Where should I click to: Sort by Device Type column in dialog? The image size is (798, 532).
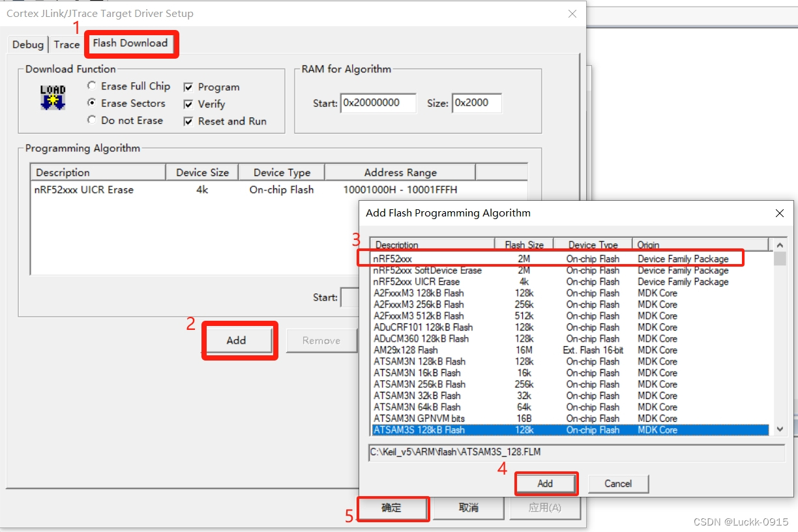point(593,244)
